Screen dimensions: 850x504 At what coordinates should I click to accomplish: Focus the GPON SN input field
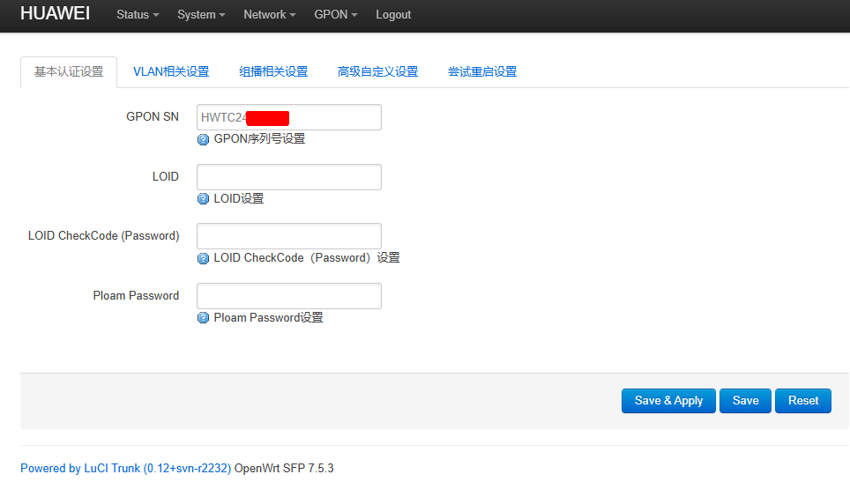point(289,117)
